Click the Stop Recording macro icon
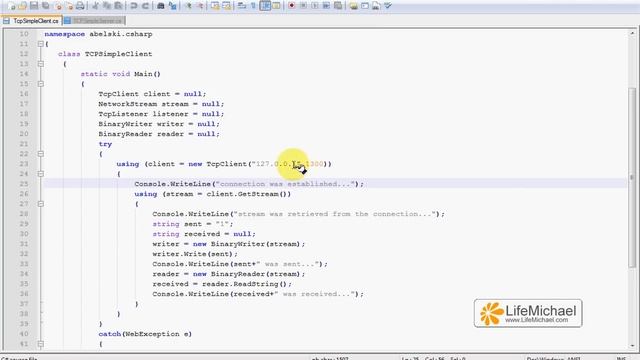Viewport: 640px width, 360px height. coord(303,6)
